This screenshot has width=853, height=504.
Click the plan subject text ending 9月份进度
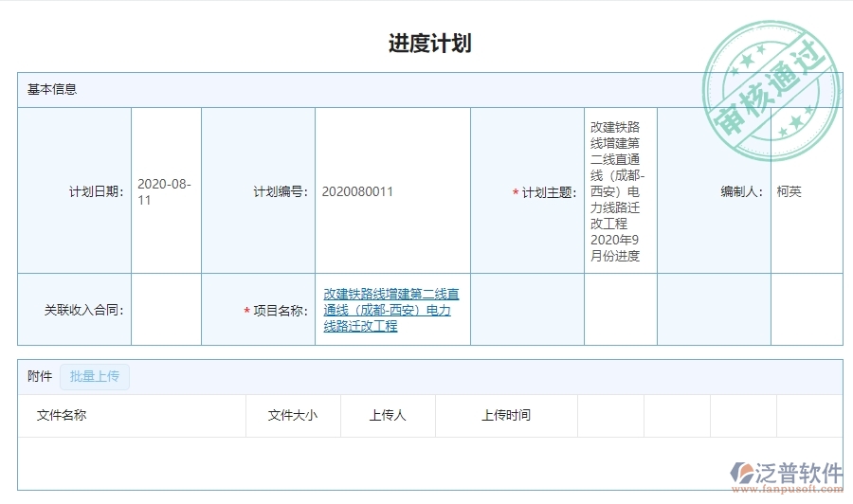coord(617,191)
